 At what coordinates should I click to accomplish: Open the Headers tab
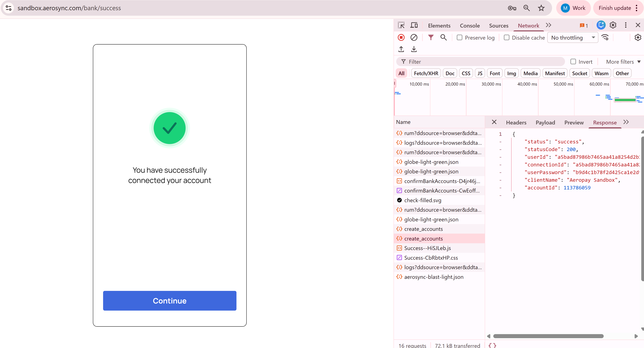[x=516, y=122]
